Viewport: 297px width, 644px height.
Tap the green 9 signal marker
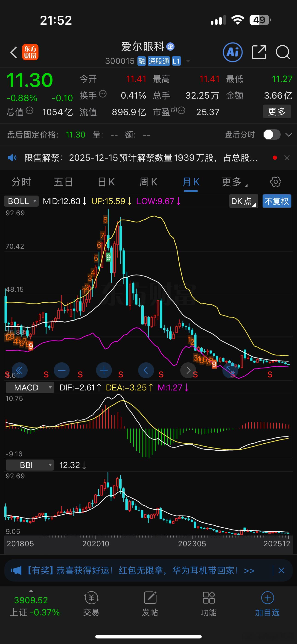pyautogui.click(x=108, y=257)
